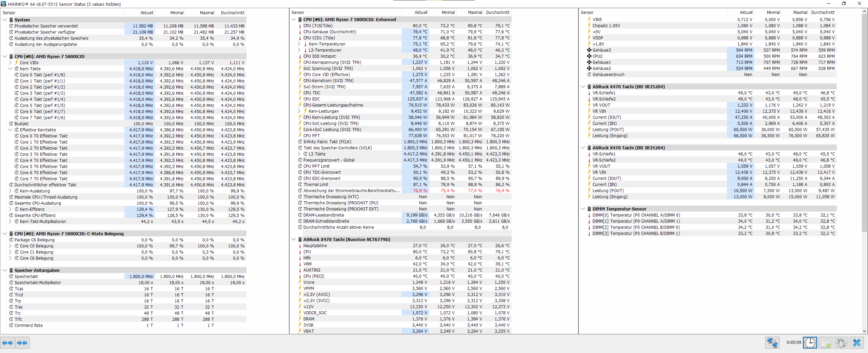Click the Durchschnitt column header above the VIN5 row
The height and width of the screenshot is (353, 868).
tap(823, 13)
